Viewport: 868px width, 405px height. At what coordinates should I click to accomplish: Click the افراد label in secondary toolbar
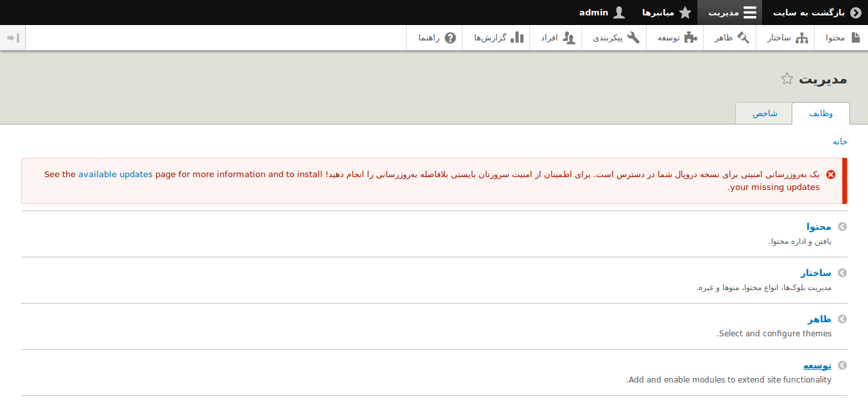[549, 38]
